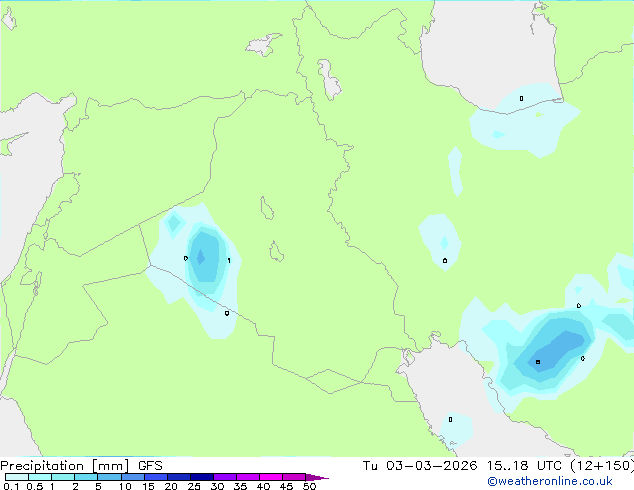
Task: Click the legend swatch between 5 and 10
Action: tap(110, 477)
